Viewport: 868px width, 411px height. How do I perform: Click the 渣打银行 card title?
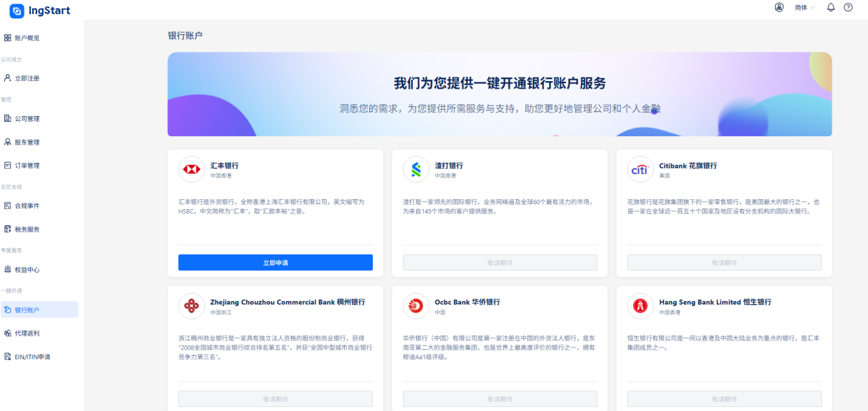pyautogui.click(x=449, y=166)
